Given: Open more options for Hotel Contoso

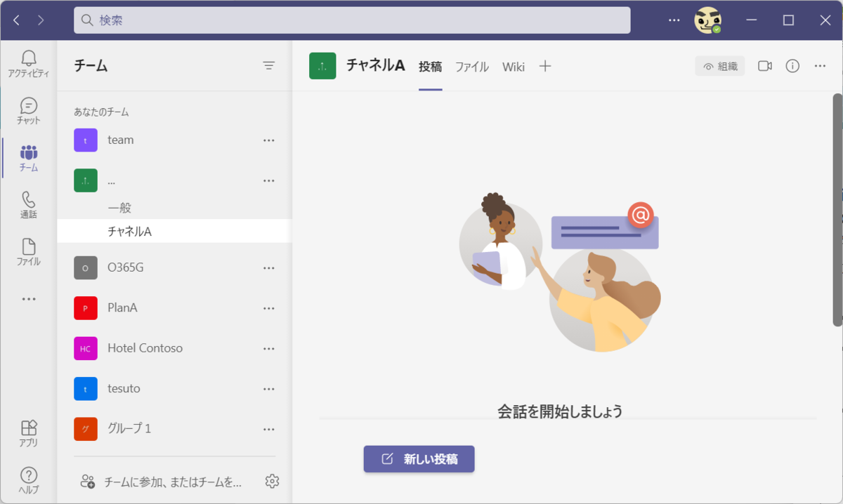Looking at the screenshot, I should (268, 349).
